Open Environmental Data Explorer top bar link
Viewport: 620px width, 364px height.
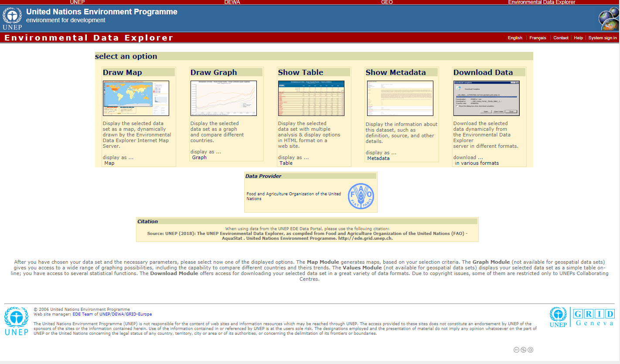(542, 2)
